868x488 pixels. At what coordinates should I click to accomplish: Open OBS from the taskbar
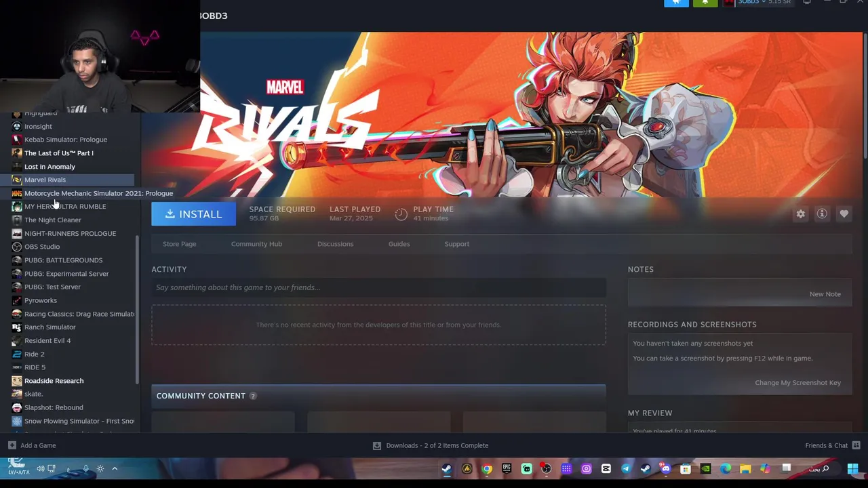pyautogui.click(x=546, y=469)
